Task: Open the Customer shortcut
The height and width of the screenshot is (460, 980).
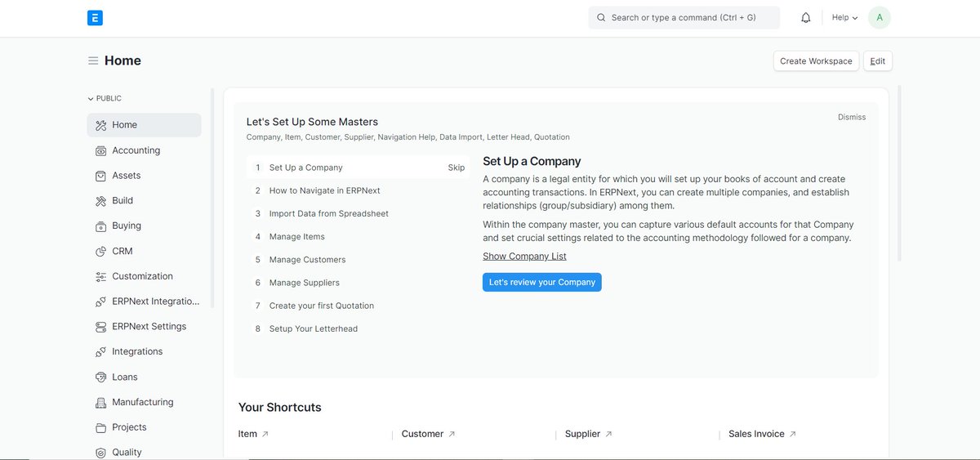Action: tap(422, 434)
